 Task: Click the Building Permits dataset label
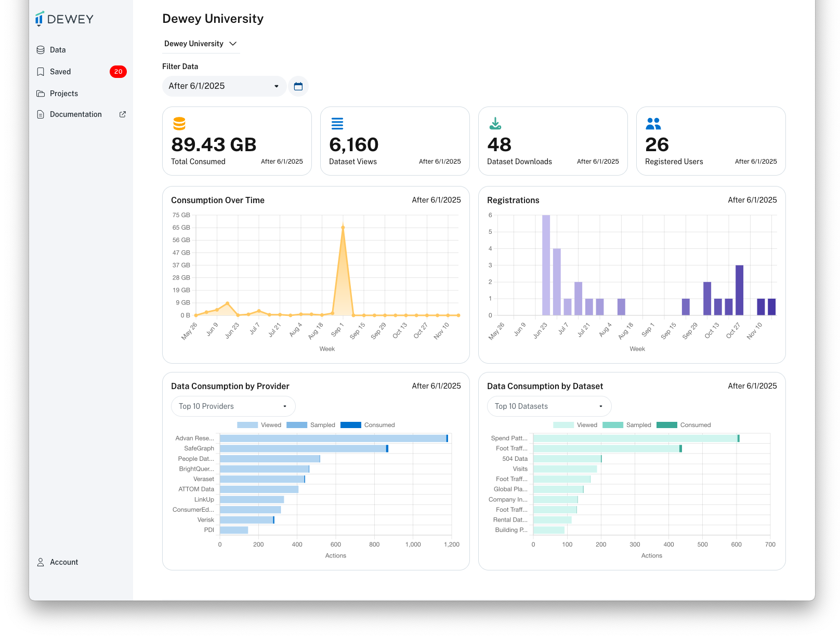point(511,530)
